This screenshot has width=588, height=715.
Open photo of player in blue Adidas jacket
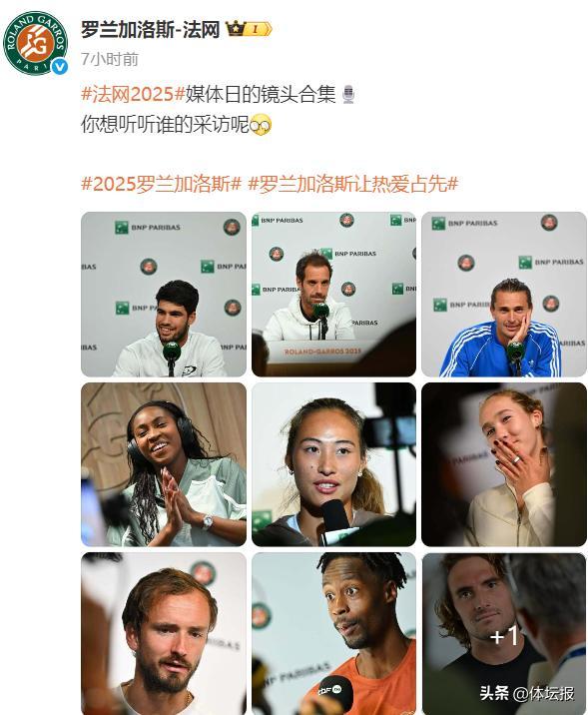point(504,295)
